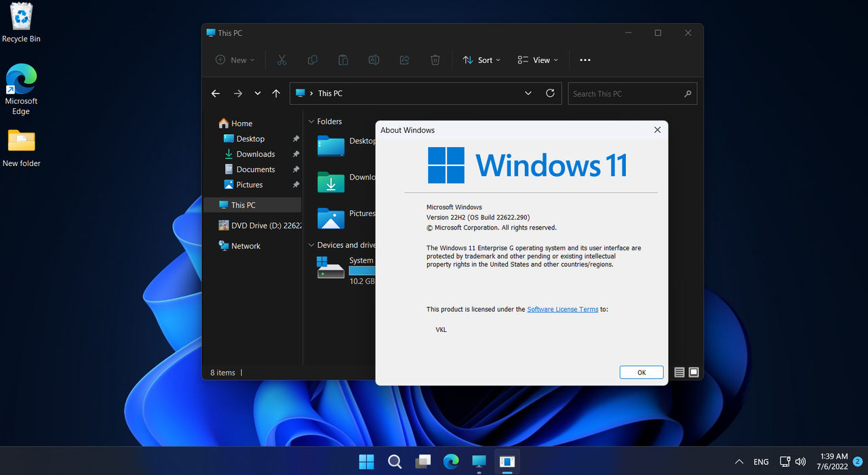Click chevron before This PC in address bar
Screen dimensions: 868x475
point(311,94)
